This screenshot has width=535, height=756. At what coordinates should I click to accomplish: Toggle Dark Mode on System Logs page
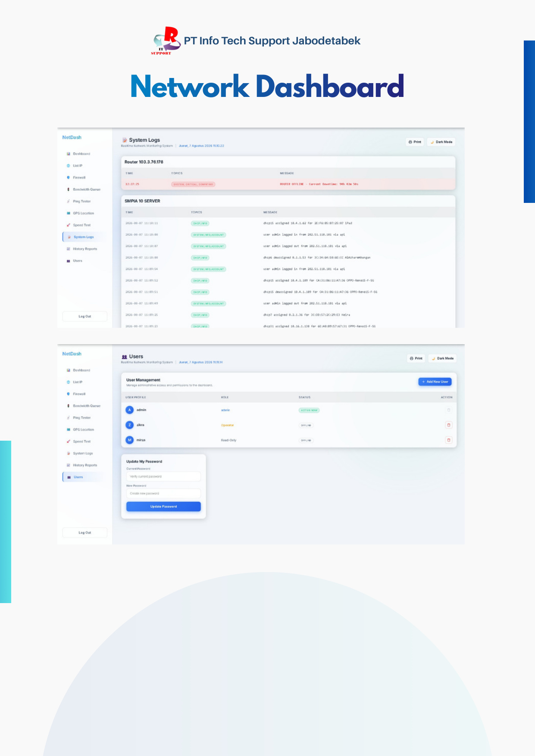pos(441,142)
